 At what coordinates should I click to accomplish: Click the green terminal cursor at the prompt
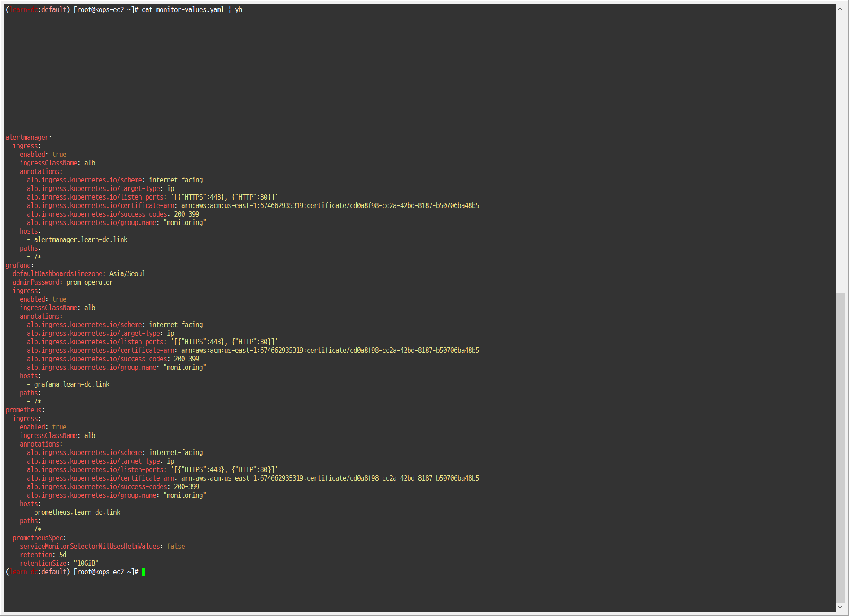pyautogui.click(x=144, y=572)
